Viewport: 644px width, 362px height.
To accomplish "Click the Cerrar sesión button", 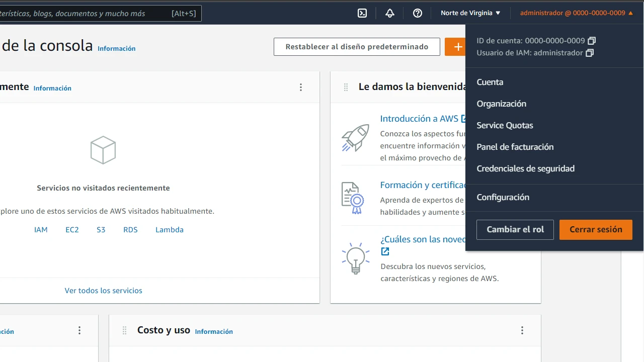I will (x=596, y=229).
